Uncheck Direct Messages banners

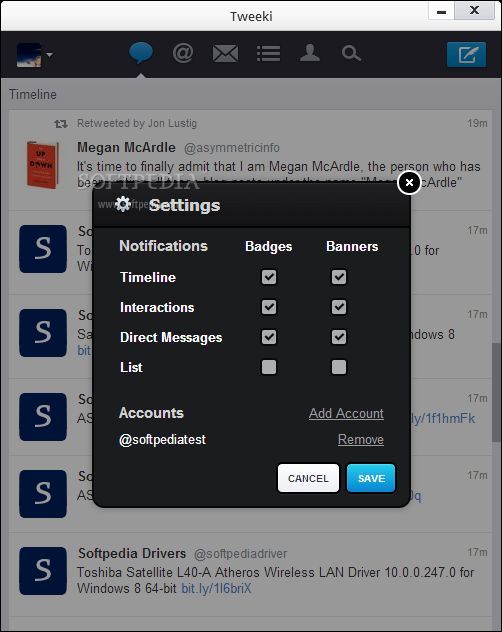click(x=339, y=337)
